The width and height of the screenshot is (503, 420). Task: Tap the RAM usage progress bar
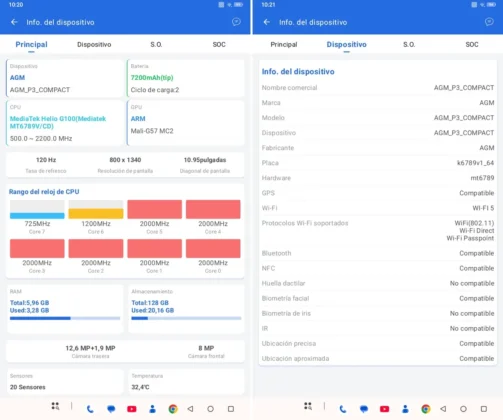pyautogui.click(x=65, y=318)
